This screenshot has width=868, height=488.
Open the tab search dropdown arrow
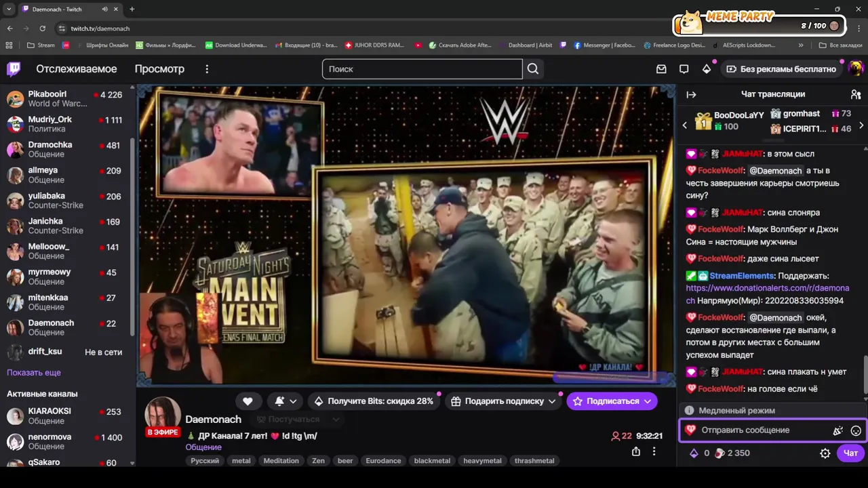click(x=9, y=9)
